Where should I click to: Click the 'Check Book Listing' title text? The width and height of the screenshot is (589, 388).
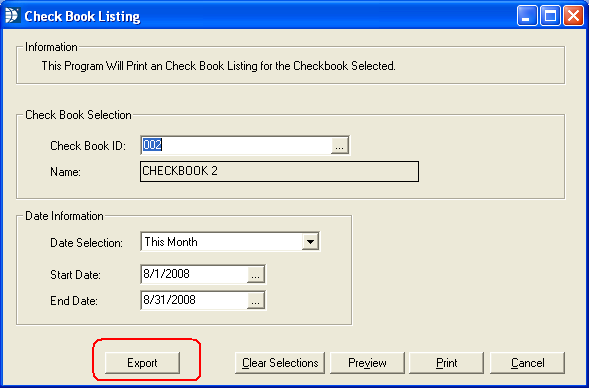point(82,17)
